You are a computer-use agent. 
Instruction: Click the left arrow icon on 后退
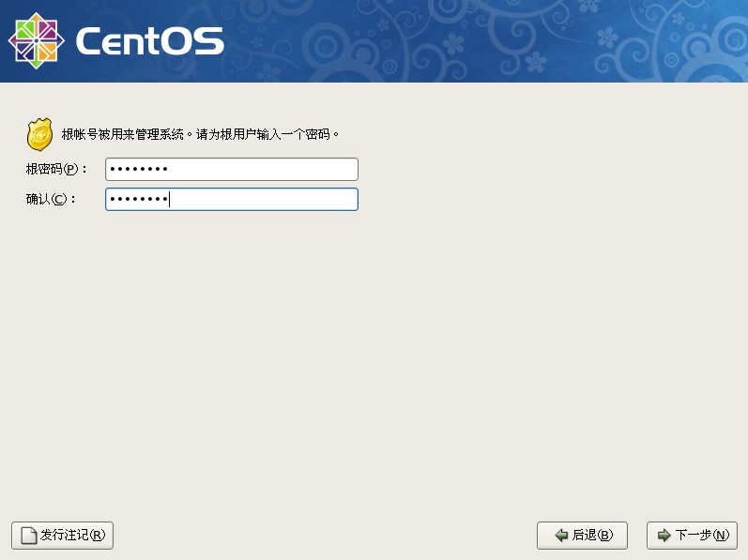pyautogui.click(x=560, y=536)
